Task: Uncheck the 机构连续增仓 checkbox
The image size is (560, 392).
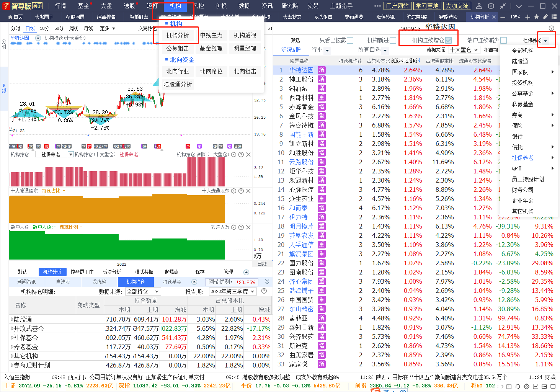Action: point(449,40)
